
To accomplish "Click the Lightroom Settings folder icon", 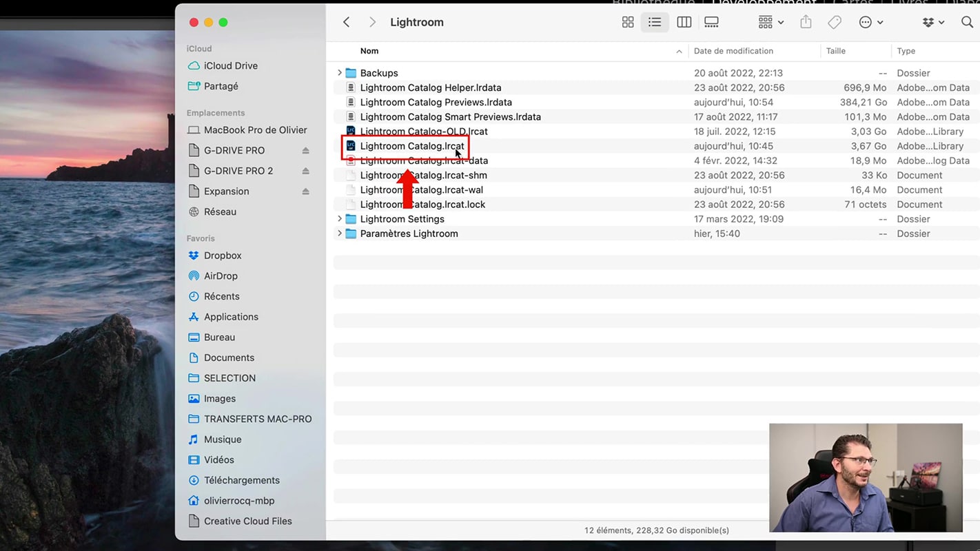I will pyautogui.click(x=351, y=219).
